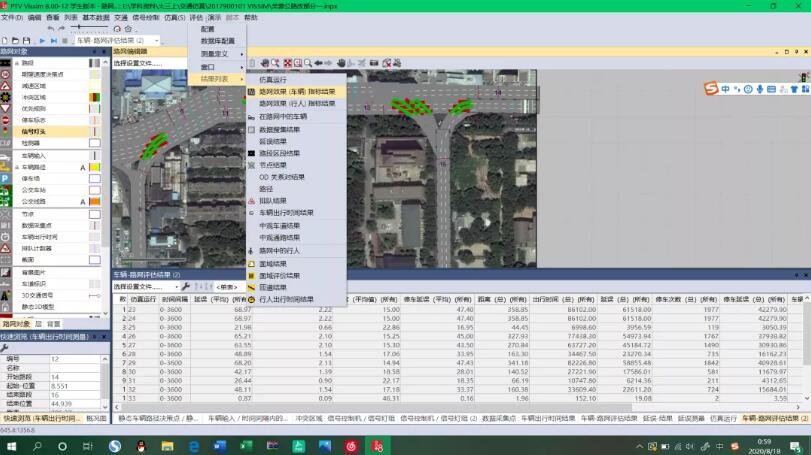Click the reduced speed area triangle icon

[x=5, y=85]
